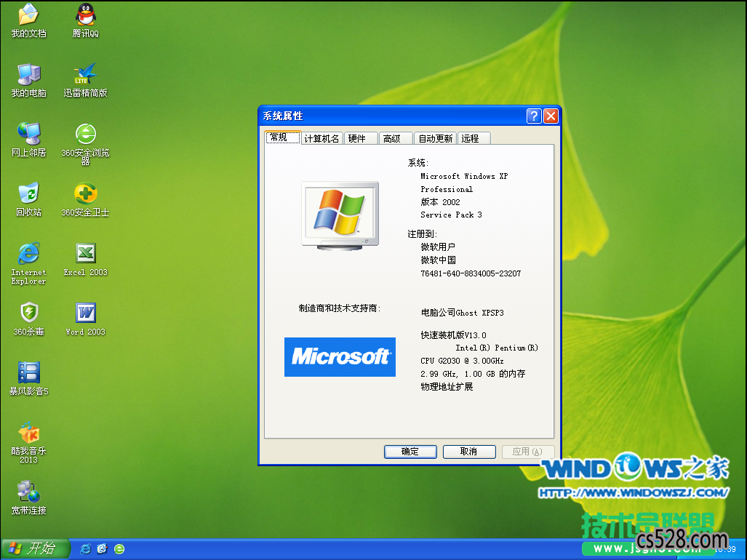The height and width of the screenshot is (560, 747).
Task: Open 360 browser from the quick launch bar
Action: point(119,549)
